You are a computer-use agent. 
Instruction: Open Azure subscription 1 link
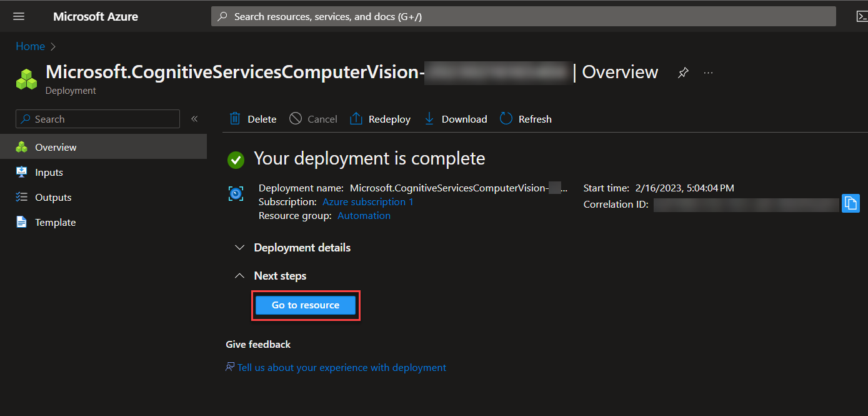[367, 202]
